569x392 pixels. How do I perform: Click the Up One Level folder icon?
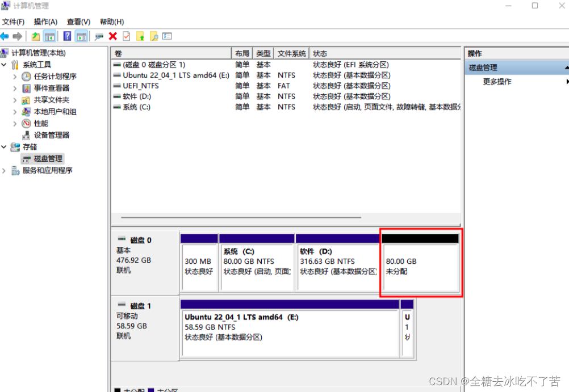coord(36,36)
